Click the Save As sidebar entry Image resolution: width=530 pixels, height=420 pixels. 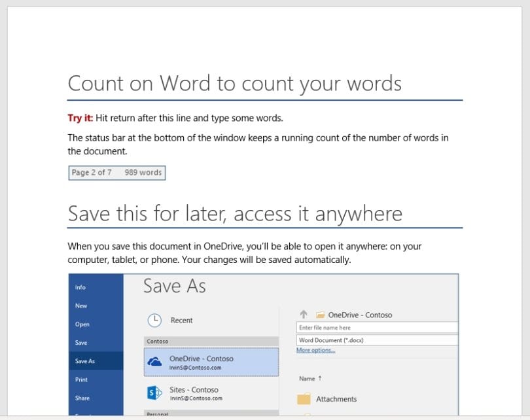[x=84, y=360]
